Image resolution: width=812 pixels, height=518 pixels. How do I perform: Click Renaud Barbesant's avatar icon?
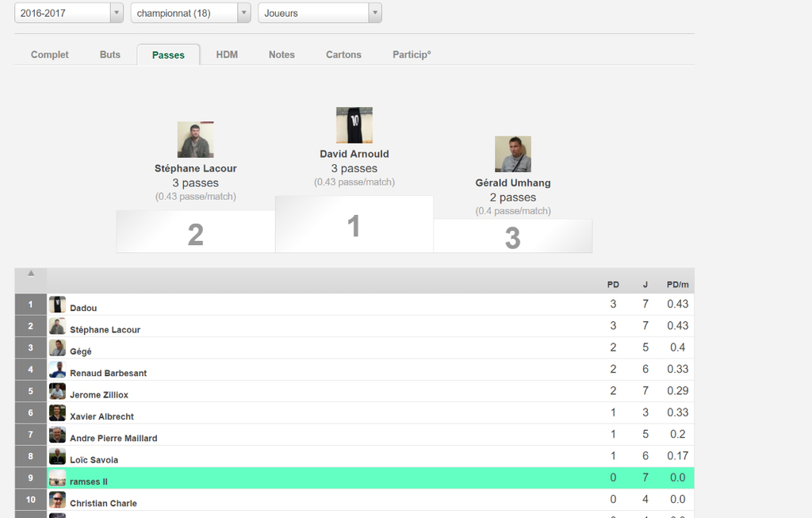pyautogui.click(x=57, y=370)
